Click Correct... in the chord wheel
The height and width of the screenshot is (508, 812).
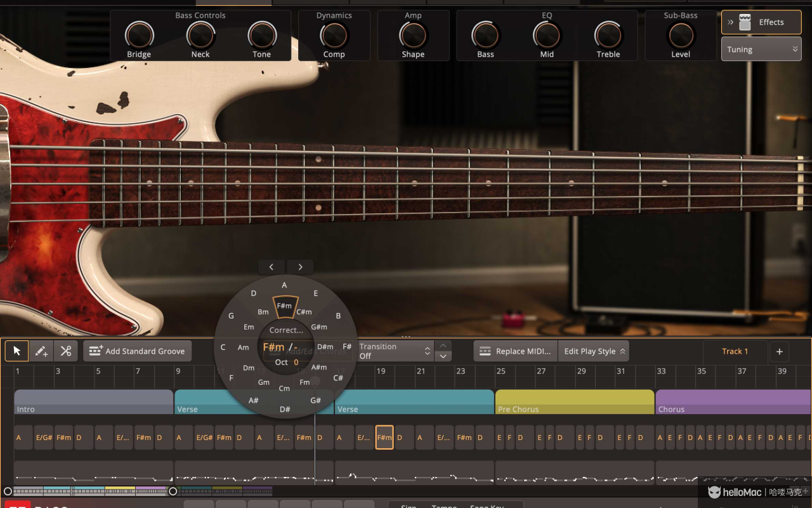point(286,330)
